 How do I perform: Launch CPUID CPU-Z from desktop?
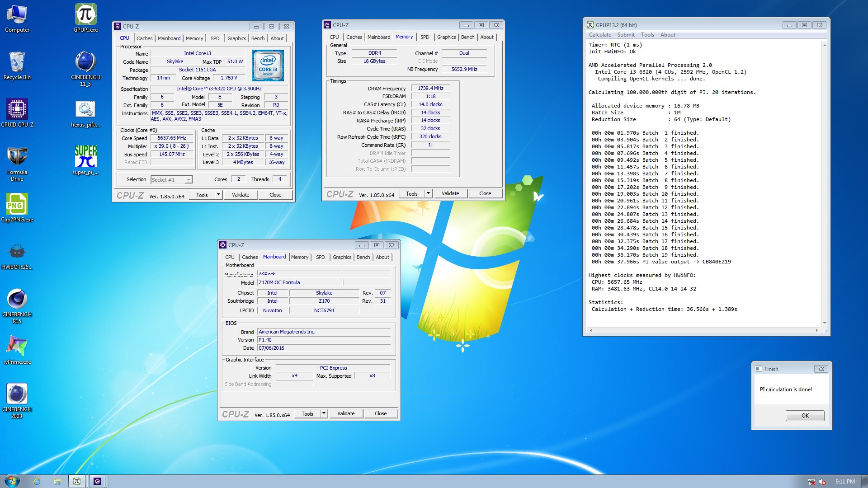click(x=17, y=113)
